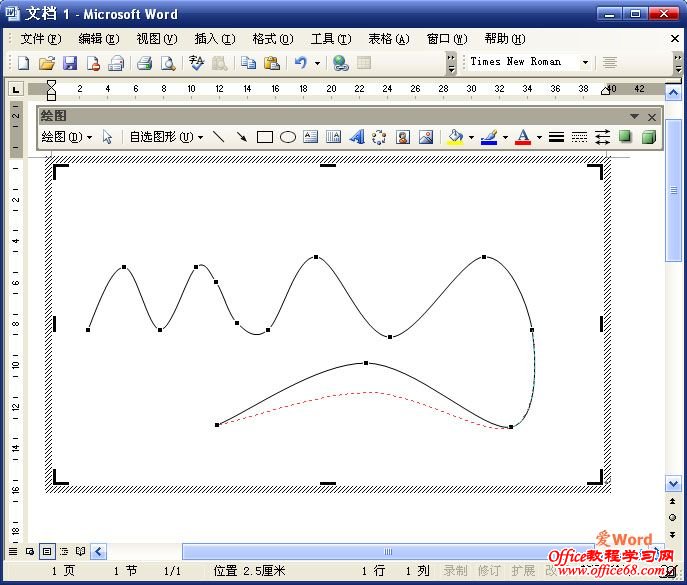Image resolution: width=687 pixels, height=585 pixels.
Task: Switch to Normal view button
Action: [13, 551]
